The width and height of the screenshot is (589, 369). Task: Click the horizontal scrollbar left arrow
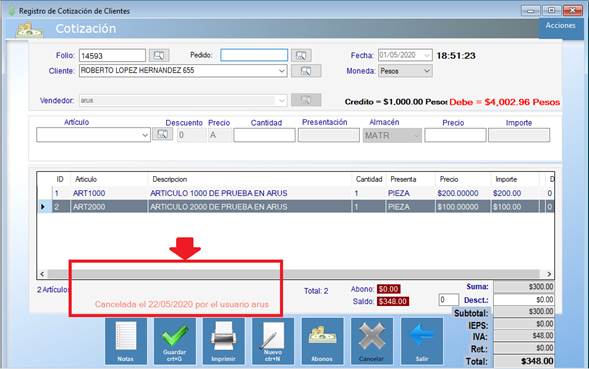click(42, 274)
